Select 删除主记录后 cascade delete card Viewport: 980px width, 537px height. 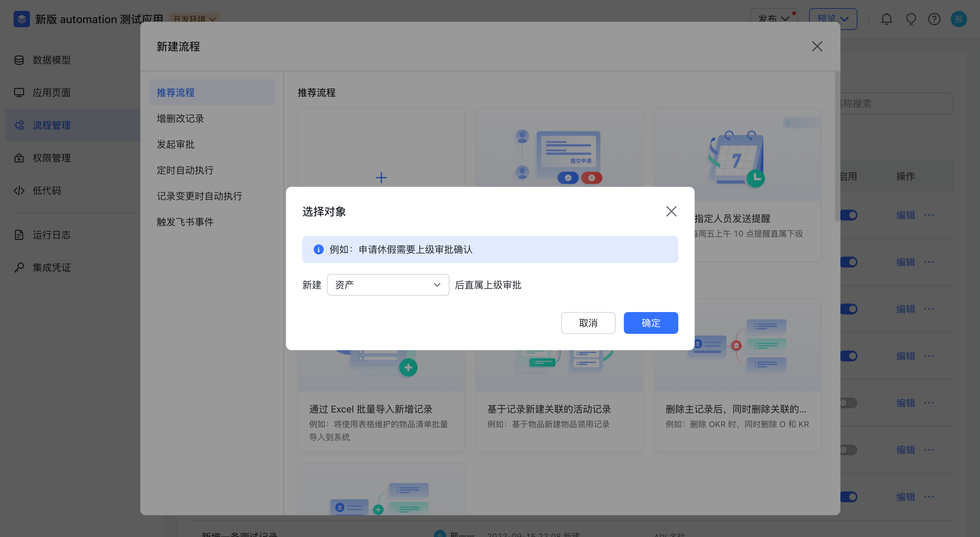click(737, 376)
